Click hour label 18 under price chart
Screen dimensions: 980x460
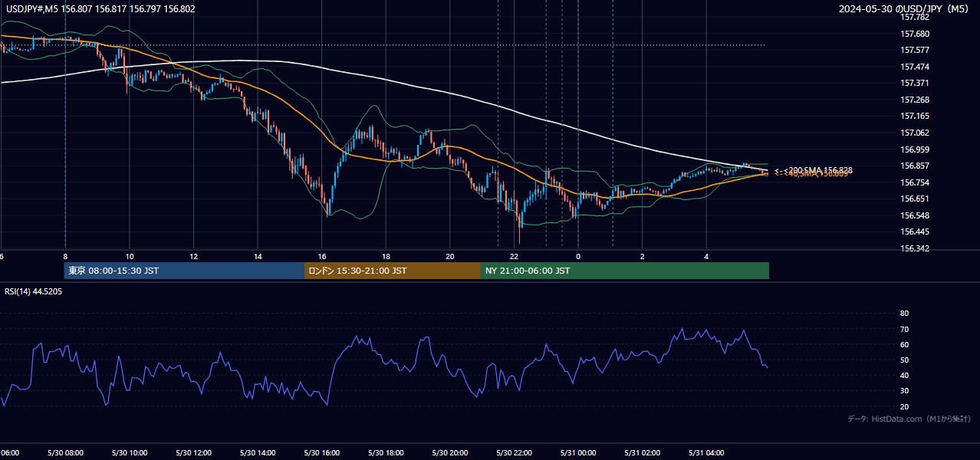click(386, 256)
